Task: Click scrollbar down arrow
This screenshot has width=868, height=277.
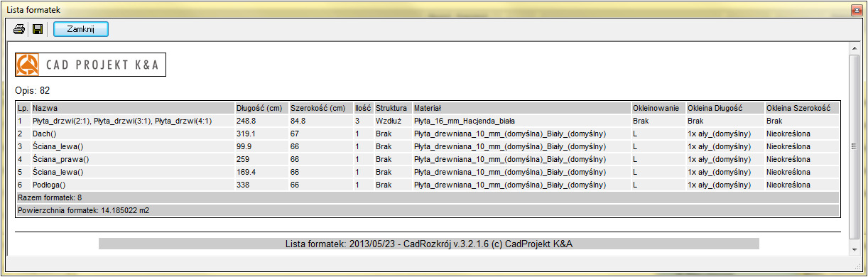Action: click(x=854, y=250)
